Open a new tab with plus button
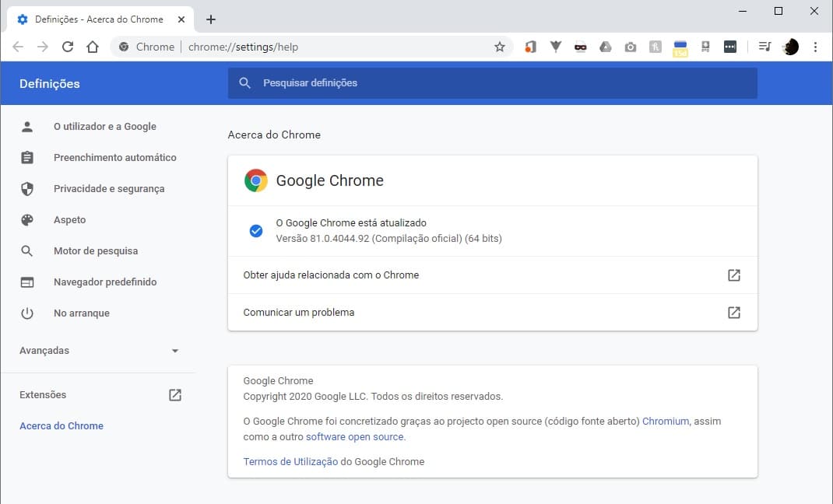 [x=211, y=19]
